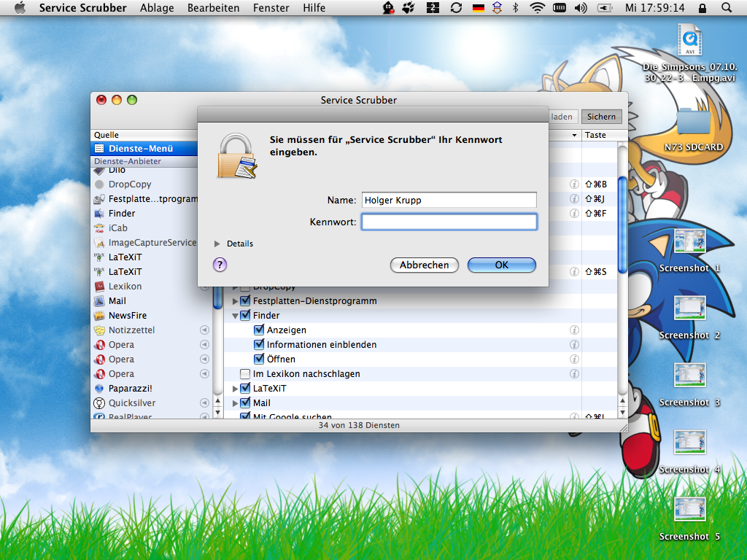
Task: Click the services list vertical scrollbar thumb
Action: tap(622, 225)
